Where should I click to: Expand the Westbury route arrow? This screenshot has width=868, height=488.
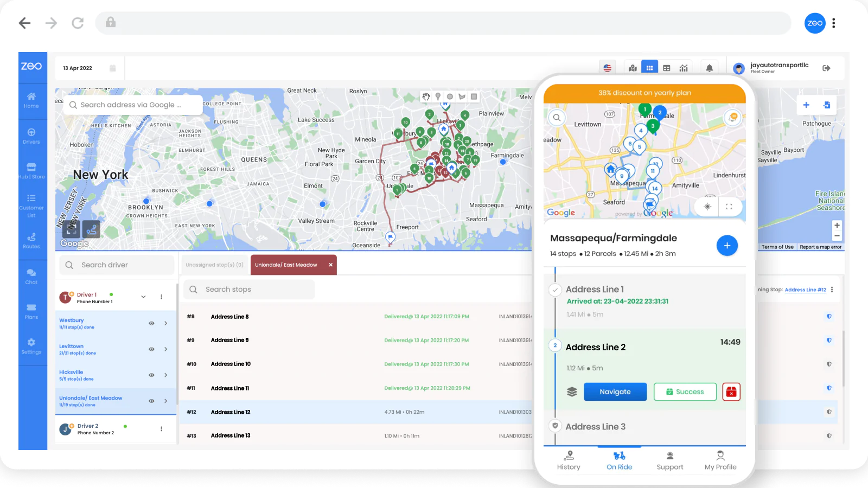[166, 323]
